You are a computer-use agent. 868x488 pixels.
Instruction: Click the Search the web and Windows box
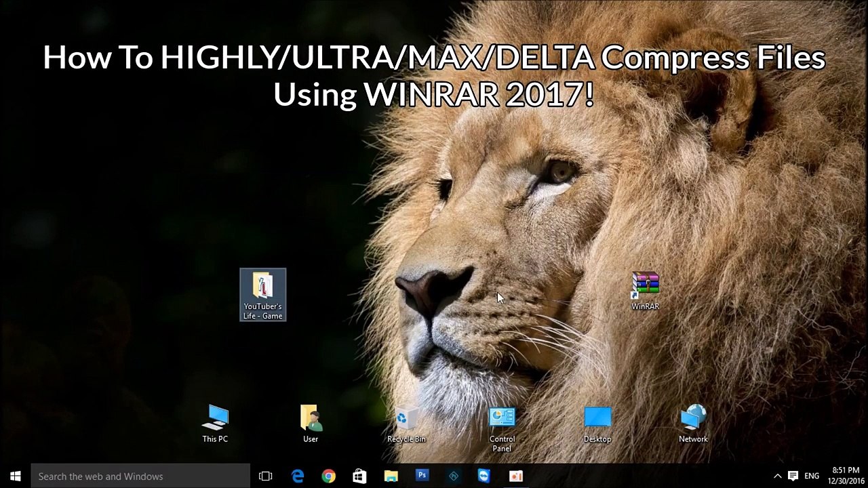point(140,476)
